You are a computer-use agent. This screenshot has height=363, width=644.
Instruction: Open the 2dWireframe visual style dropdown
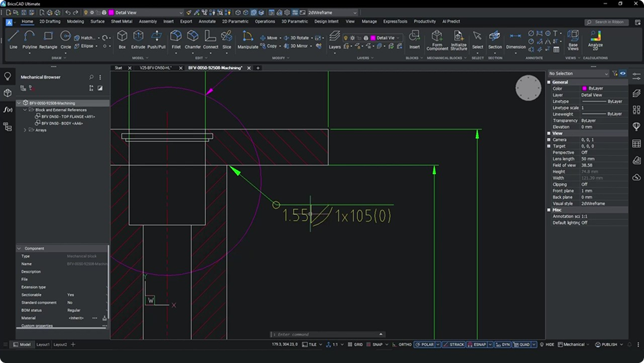click(332, 12)
